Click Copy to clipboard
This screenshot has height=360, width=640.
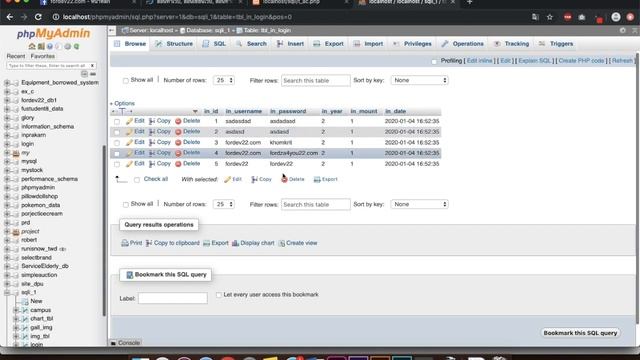coord(173,243)
